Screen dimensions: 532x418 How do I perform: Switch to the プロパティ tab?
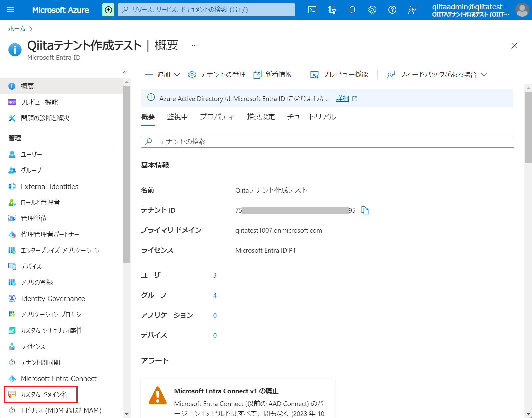point(217,117)
